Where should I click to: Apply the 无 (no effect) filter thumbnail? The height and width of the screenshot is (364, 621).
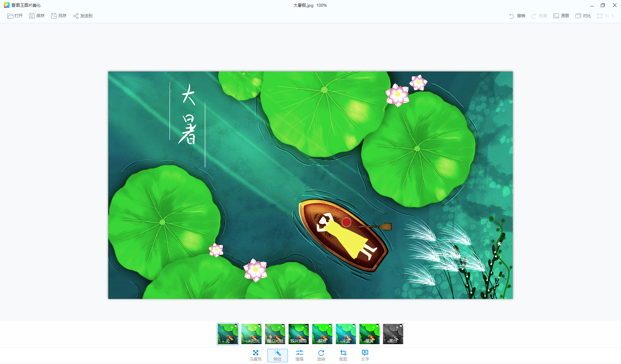[x=228, y=334]
